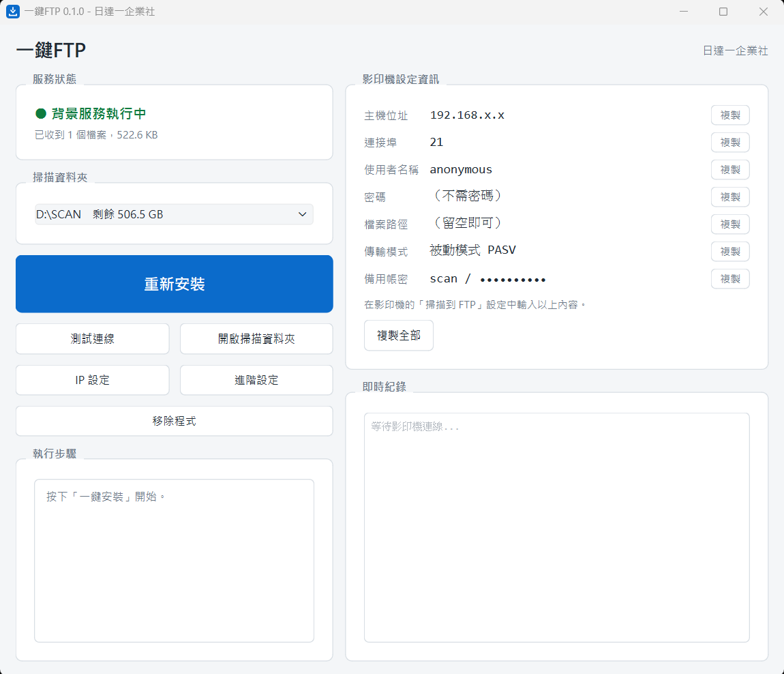Copy the 連接埠 value 21

tap(730, 143)
